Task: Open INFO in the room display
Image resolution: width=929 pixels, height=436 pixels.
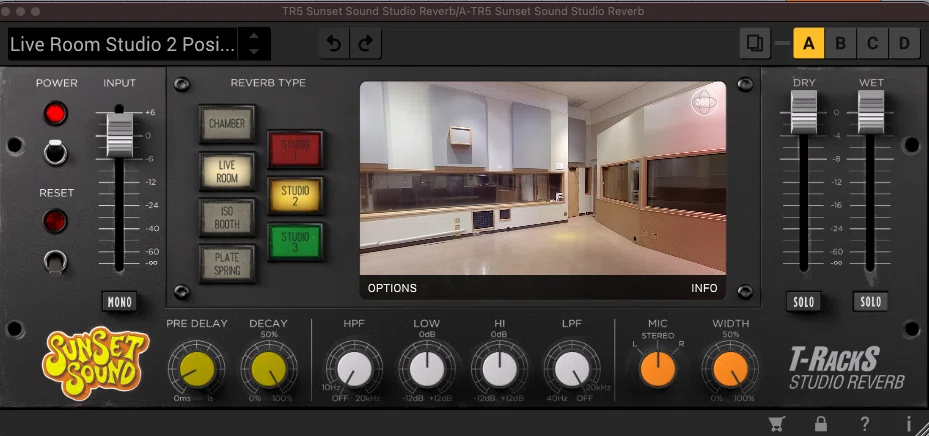Action: pyautogui.click(x=704, y=288)
